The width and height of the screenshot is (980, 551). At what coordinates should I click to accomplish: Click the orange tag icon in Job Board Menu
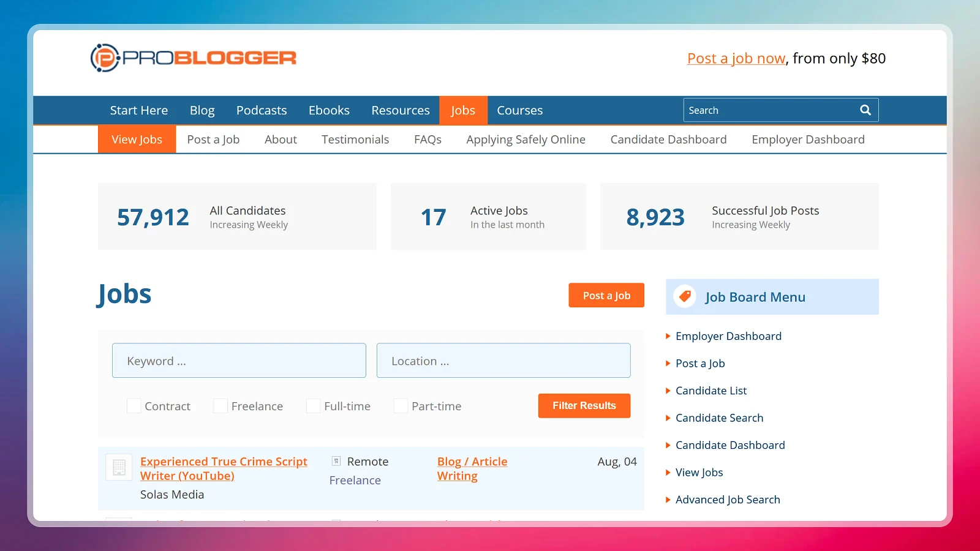pos(685,297)
